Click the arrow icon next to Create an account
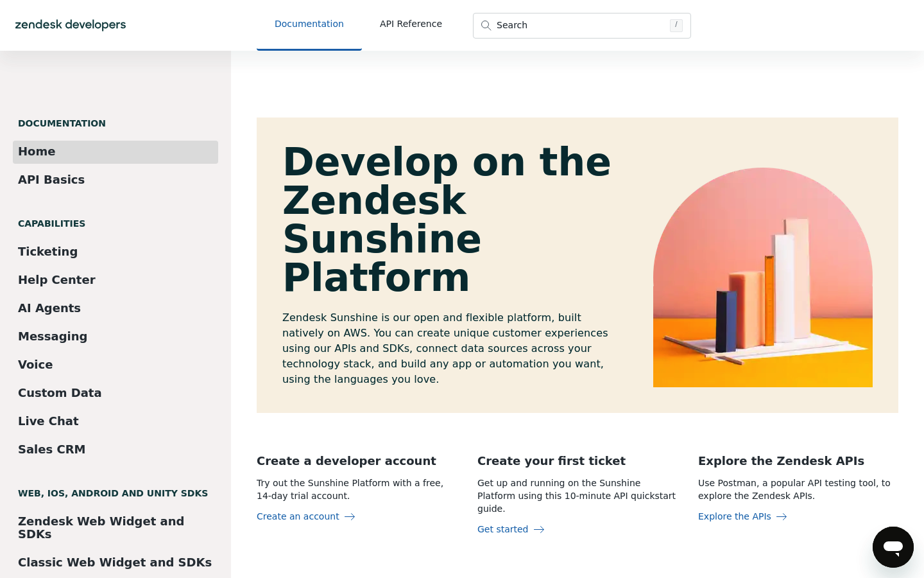The image size is (924, 578). click(349, 516)
